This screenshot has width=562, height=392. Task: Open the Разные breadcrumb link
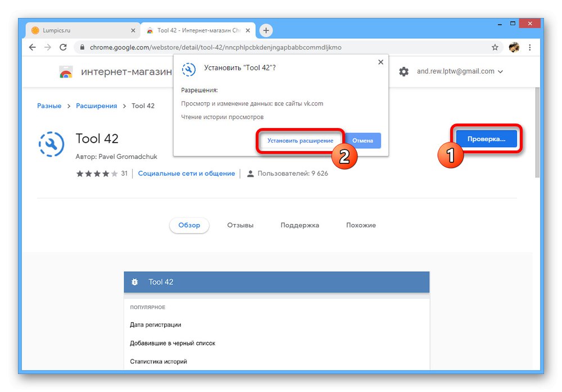(49, 106)
